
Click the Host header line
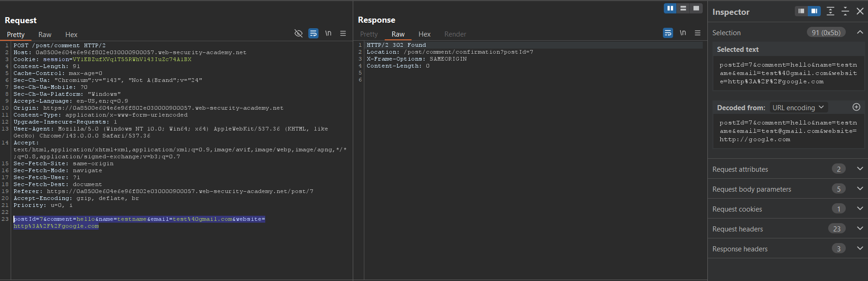click(x=130, y=52)
